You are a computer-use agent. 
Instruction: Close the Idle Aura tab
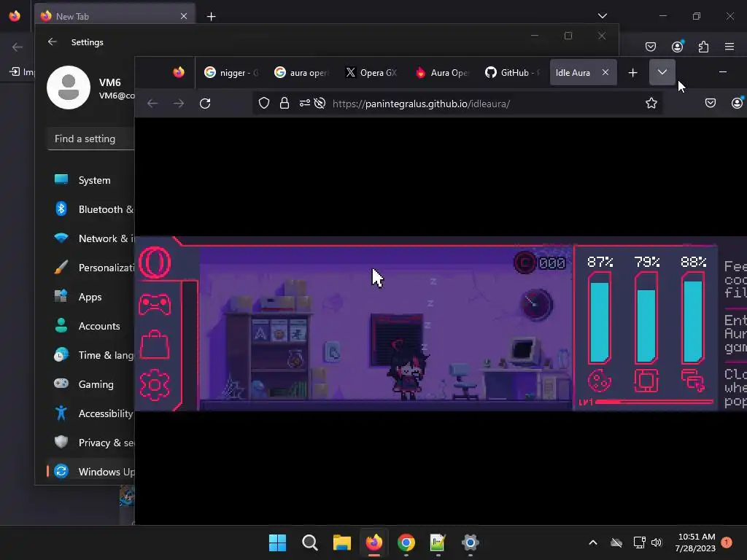[x=605, y=72]
